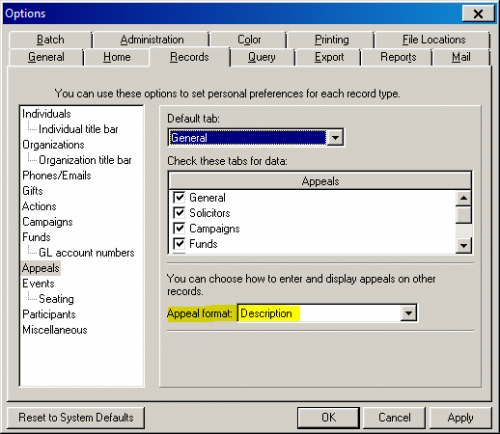Open the File Locations tab
Screen dimensions: 500x434
(433, 40)
